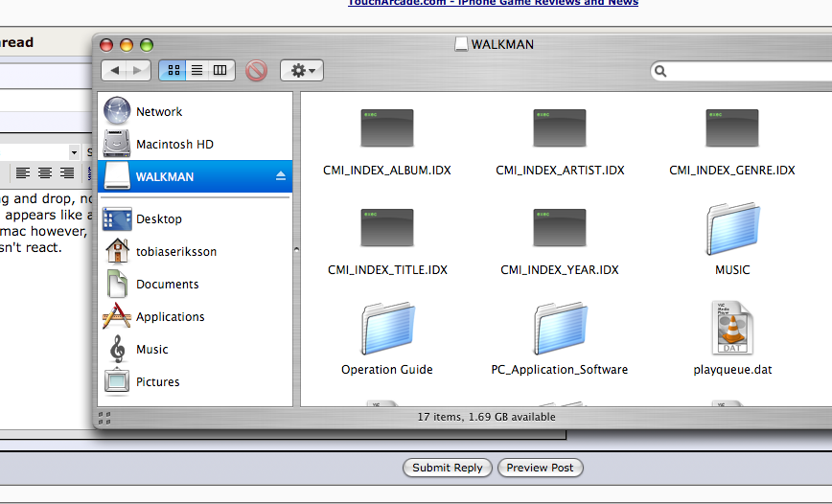Open Pictures from the sidebar
Screen dimensions: 832x504
click(x=196, y=381)
